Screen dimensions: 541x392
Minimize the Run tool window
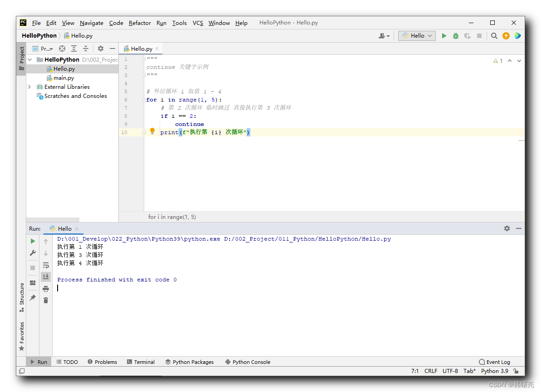pos(519,228)
